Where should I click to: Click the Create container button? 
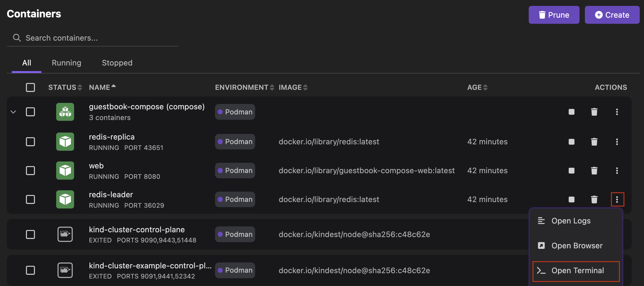[x=612, y=15]
